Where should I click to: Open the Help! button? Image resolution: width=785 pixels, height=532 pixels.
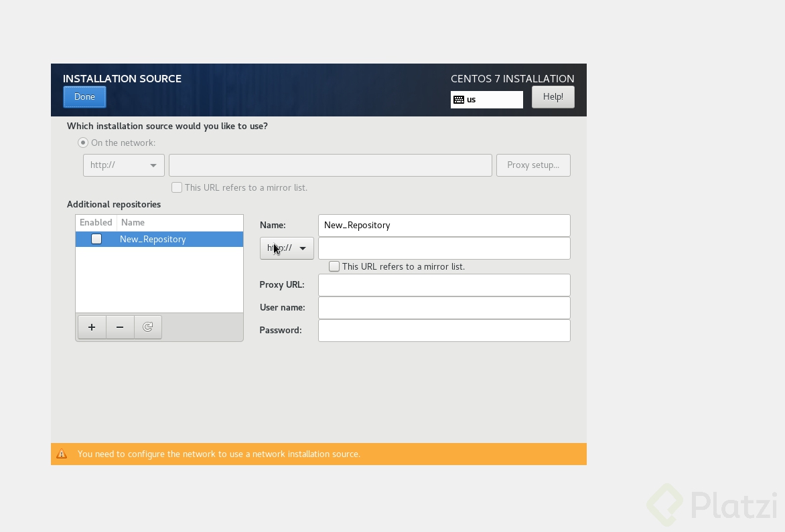(553, 97)
